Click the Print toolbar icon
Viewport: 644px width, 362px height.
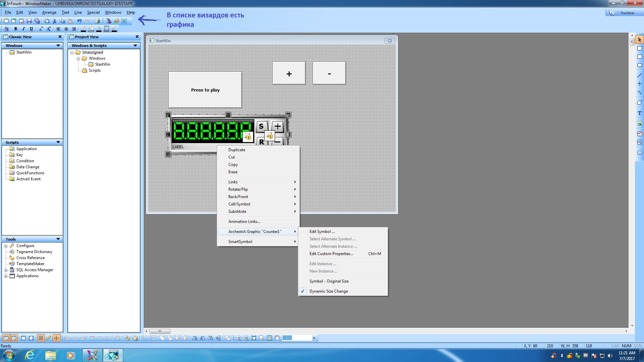click(x=97, y=21)
